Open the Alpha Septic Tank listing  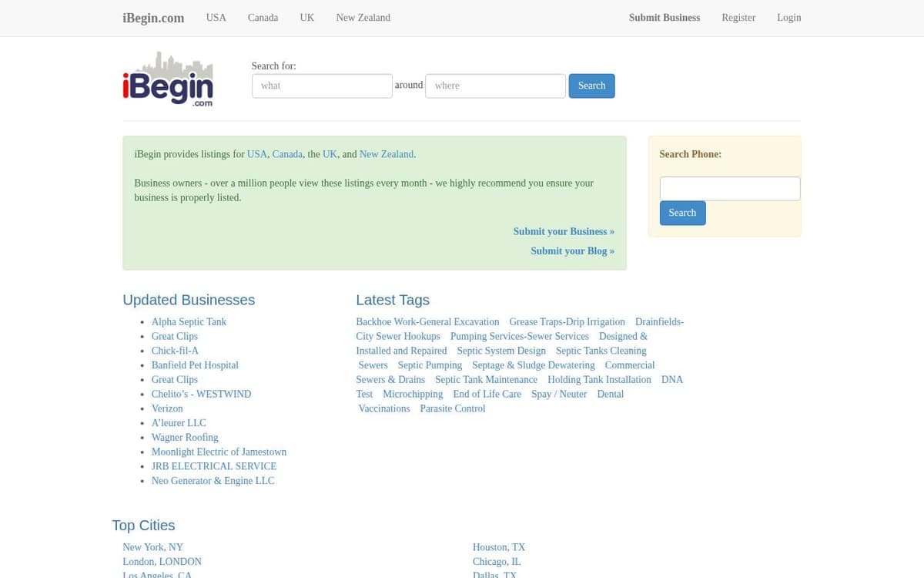189,321
